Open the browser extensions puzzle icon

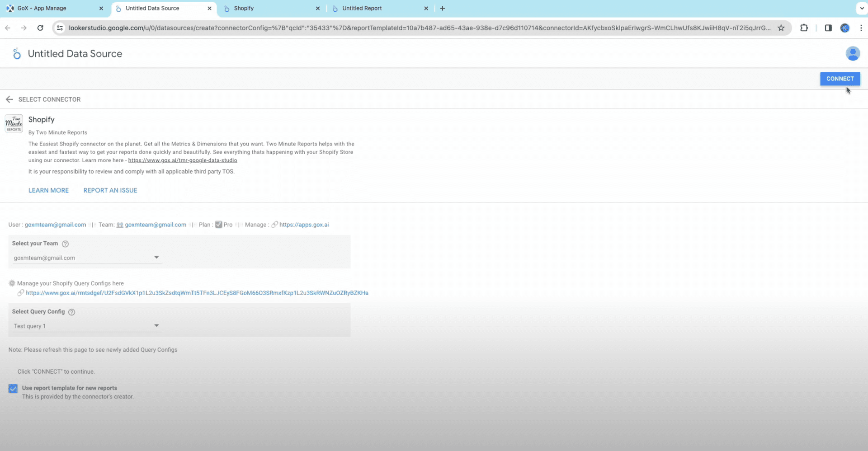tap(804, 28)
